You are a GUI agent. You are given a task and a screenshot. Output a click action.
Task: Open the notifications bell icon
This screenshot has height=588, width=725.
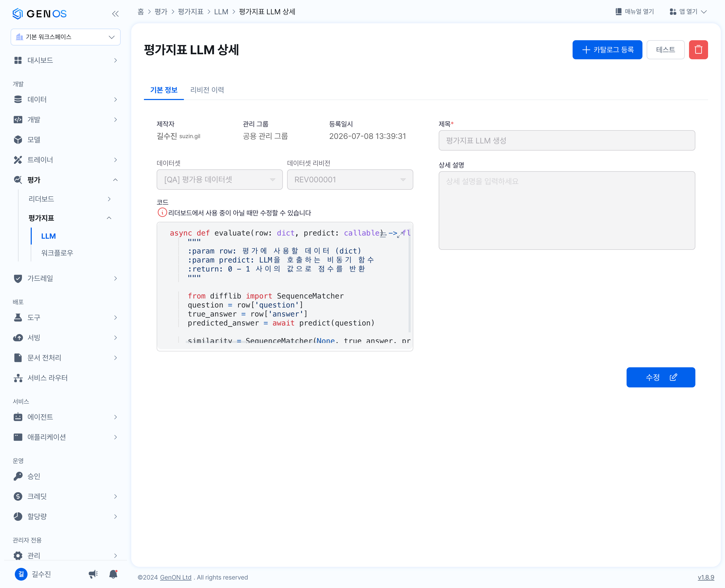click(x=114, y=574)
